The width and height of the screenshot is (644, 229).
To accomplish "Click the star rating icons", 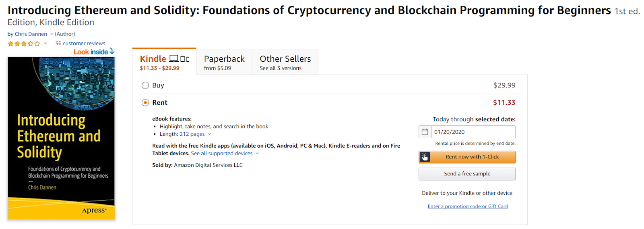I will tap(24, 44).
